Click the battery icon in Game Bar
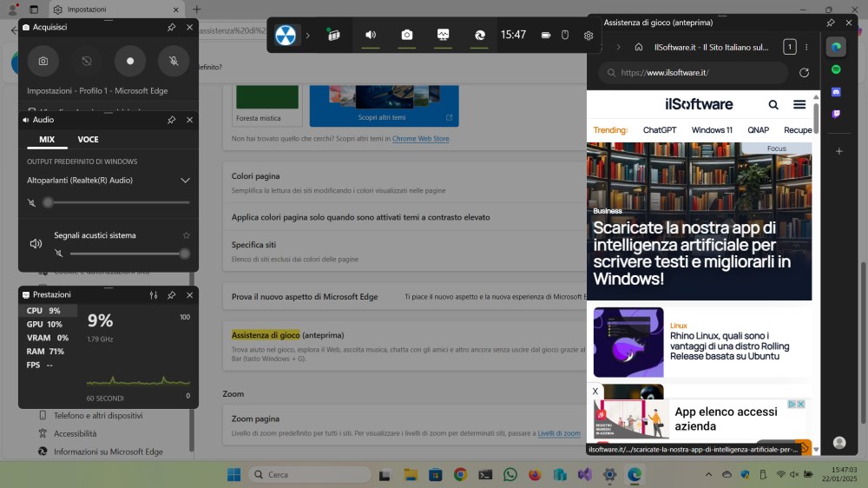The image size is (868, 488). click(546, 35)
